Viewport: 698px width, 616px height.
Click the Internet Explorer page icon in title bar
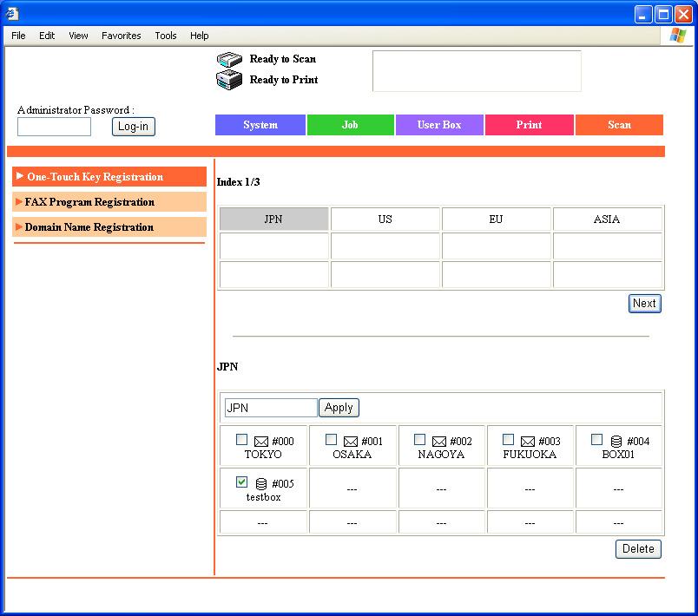(x=12, y=14)
